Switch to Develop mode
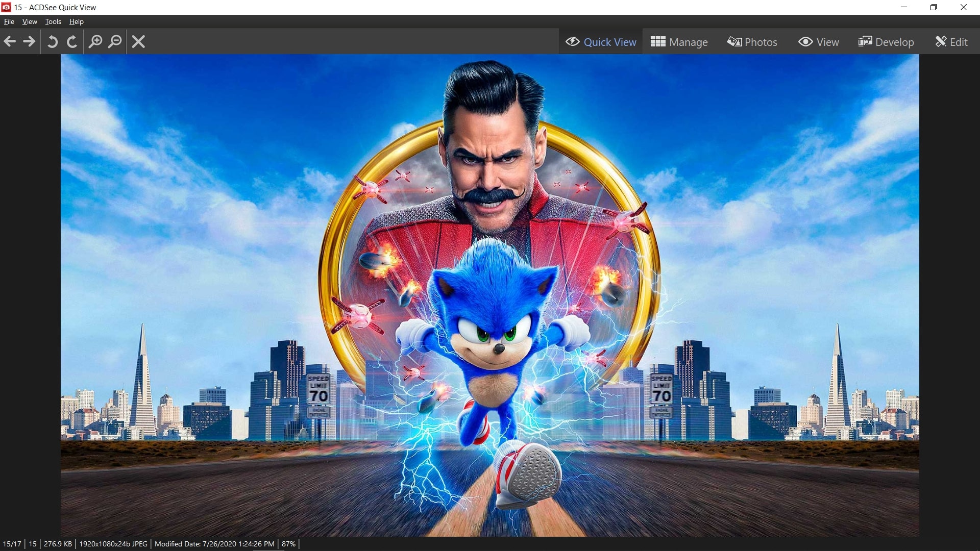Screen dimensions: 980x551 pos(886,42)
